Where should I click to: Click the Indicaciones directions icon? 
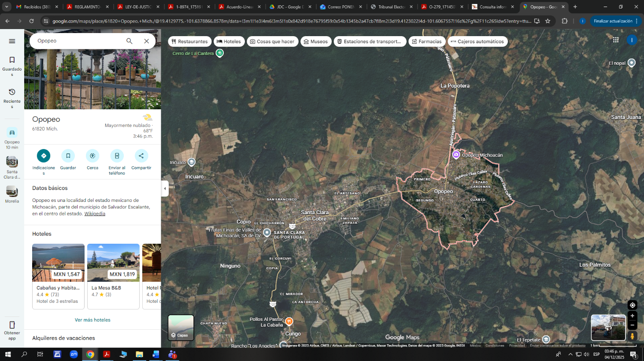(44, 156)
